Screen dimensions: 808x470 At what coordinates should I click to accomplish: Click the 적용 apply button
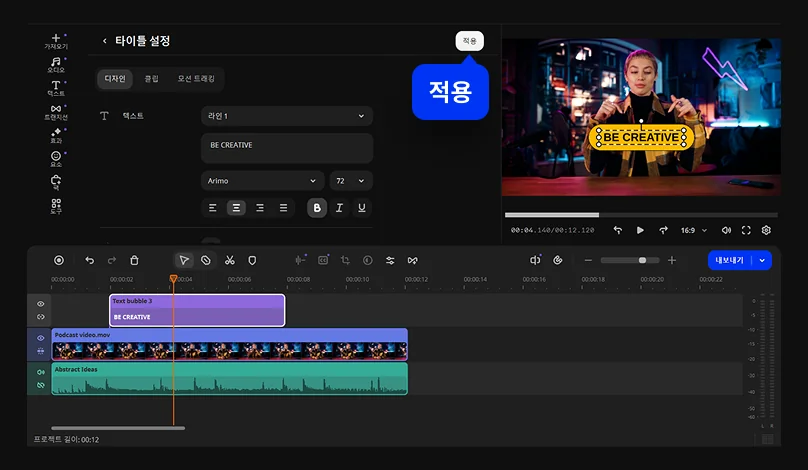coord(469,41)
